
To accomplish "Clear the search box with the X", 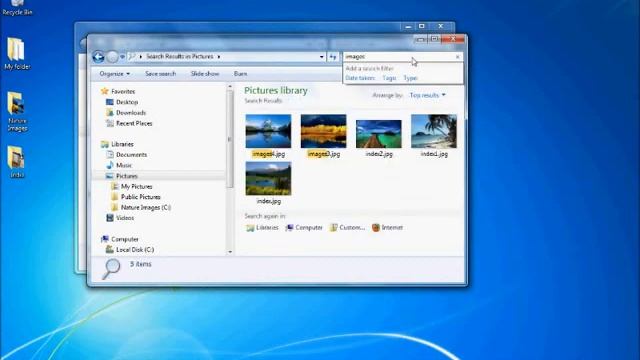I will pos(458,57).
